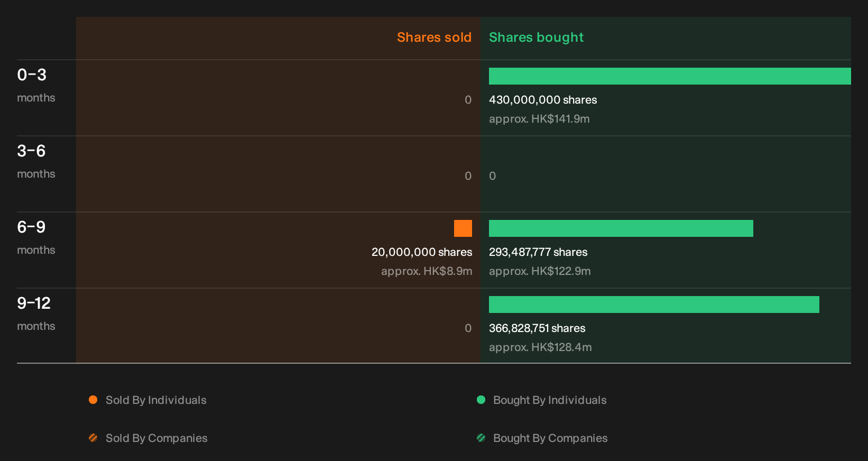Select the approx. HK$122.9m value
868x461 pixels.
[540, 271]
